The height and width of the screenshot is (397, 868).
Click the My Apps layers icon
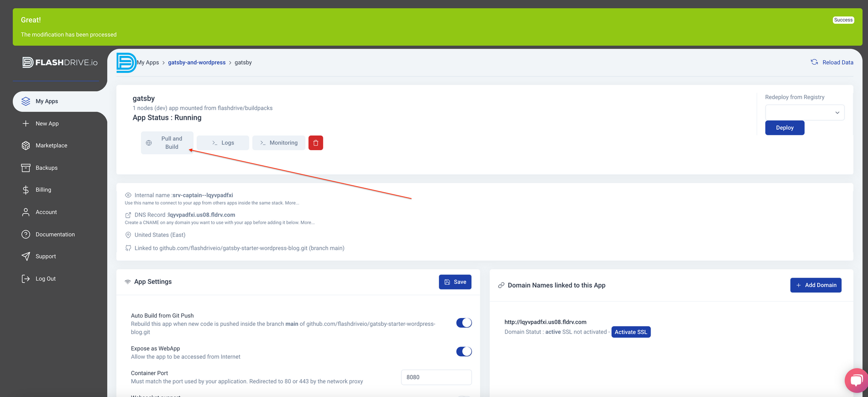point(26,101)
